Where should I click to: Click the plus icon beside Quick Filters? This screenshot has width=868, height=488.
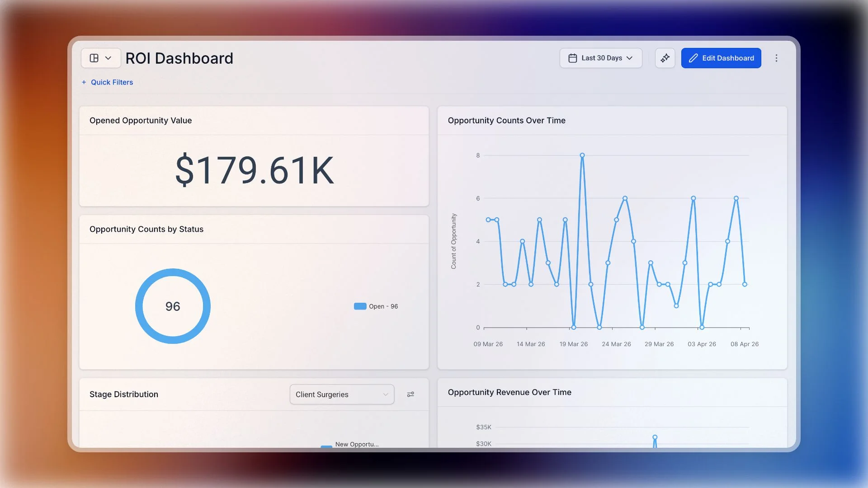coord(84,82)
